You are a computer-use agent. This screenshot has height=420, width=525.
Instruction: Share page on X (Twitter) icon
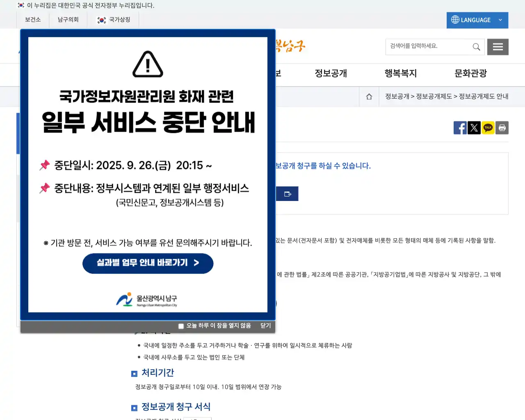(x=474, y=128)
